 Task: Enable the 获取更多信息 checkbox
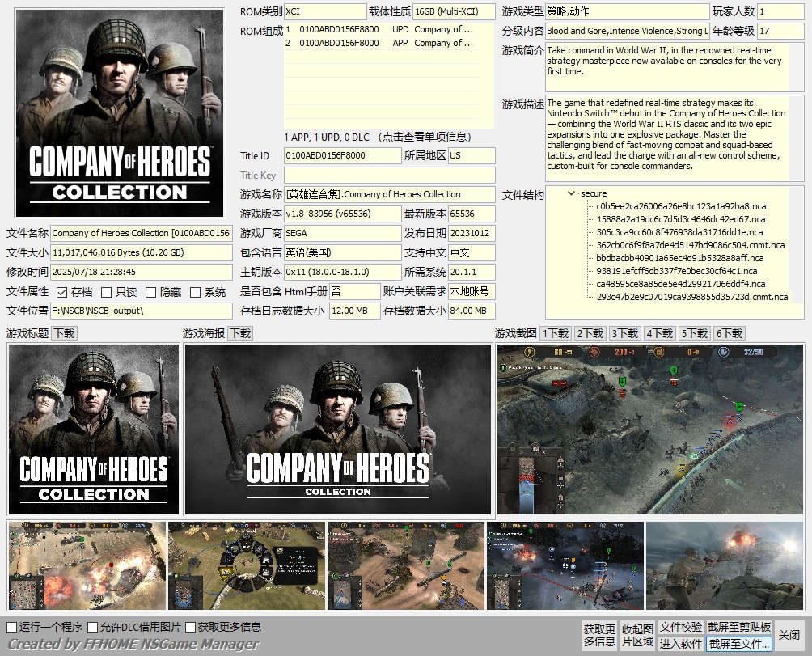point(190,628)
